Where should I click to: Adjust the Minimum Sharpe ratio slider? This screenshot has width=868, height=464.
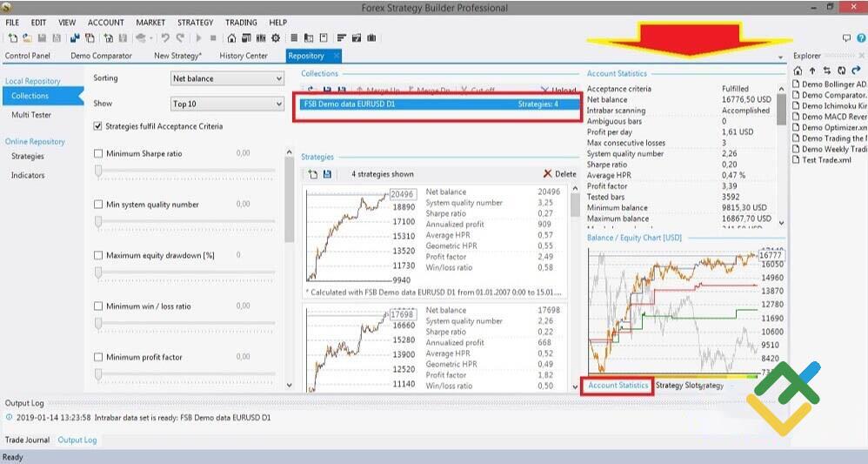click(x=98, y=171)
